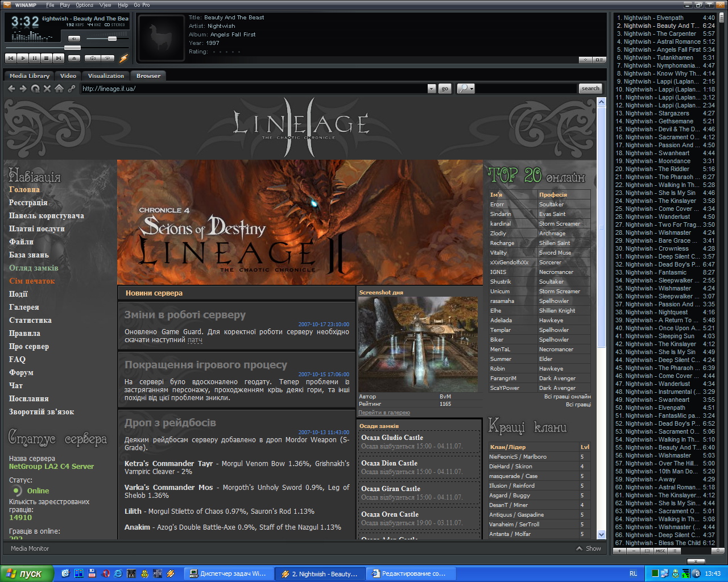Open the File menu
This screenshot has height=582, width=728.
[x=50, y=5]
